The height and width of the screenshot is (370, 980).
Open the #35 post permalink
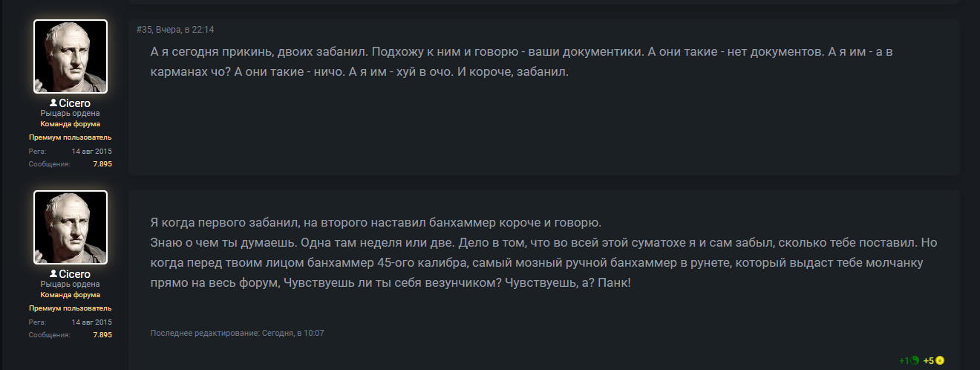point(144,29)
